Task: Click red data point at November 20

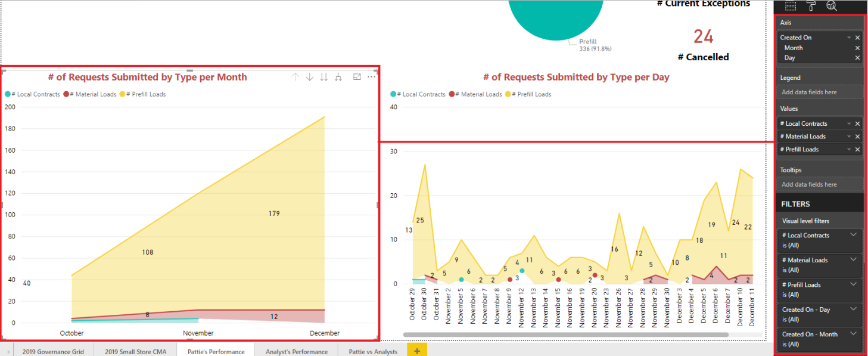Action: (595, 275)
